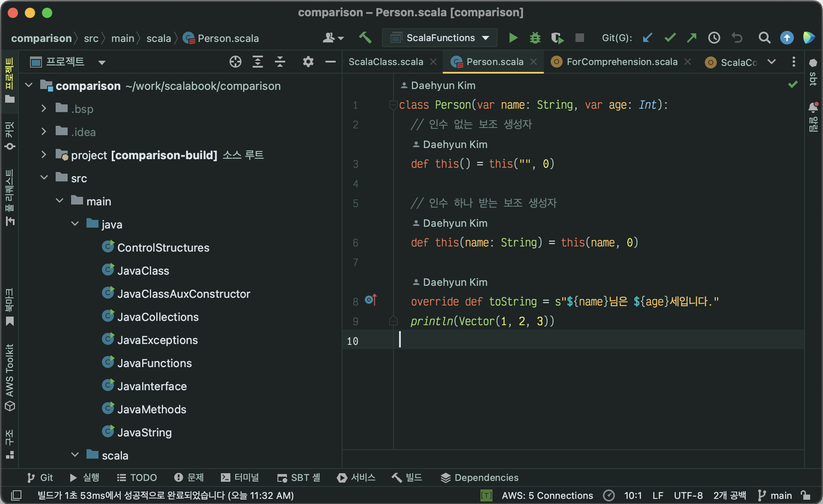823x504 pixels.
Task: Push commits with green arrow
Action: coord(692,38)
